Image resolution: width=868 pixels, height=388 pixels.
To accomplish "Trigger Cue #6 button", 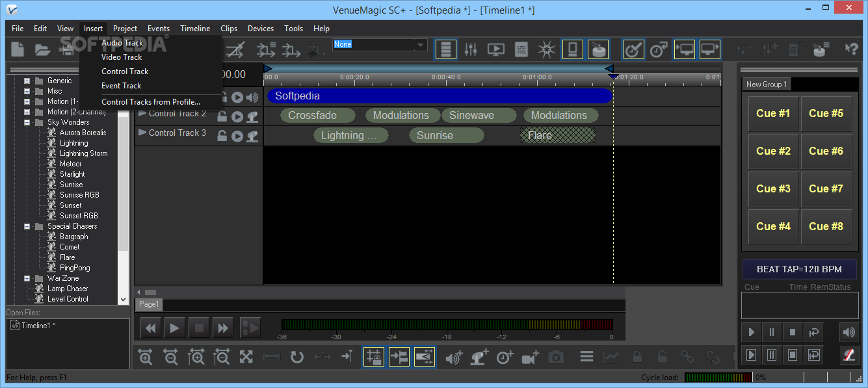I will tap(826, 151).
